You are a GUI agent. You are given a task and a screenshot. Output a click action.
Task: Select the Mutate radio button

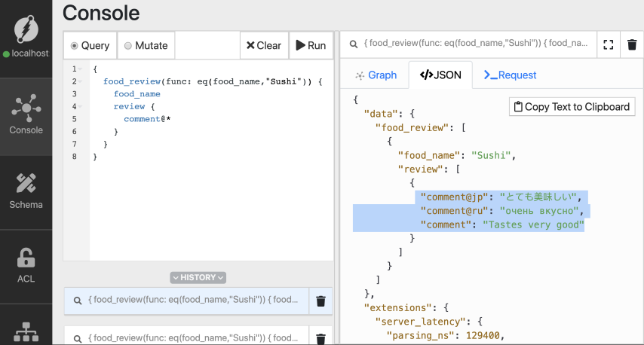(127, 46)
